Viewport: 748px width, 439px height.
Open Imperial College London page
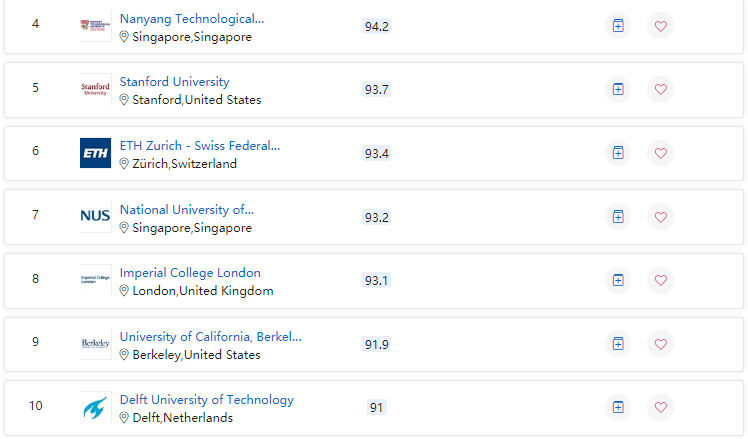click(x=190, y=272)
